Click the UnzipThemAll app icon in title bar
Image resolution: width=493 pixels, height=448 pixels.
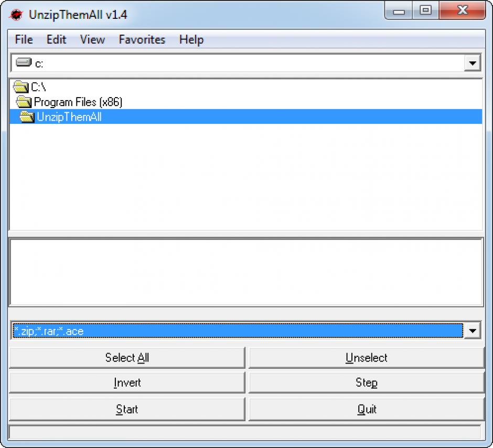click(x=16, y=15)
